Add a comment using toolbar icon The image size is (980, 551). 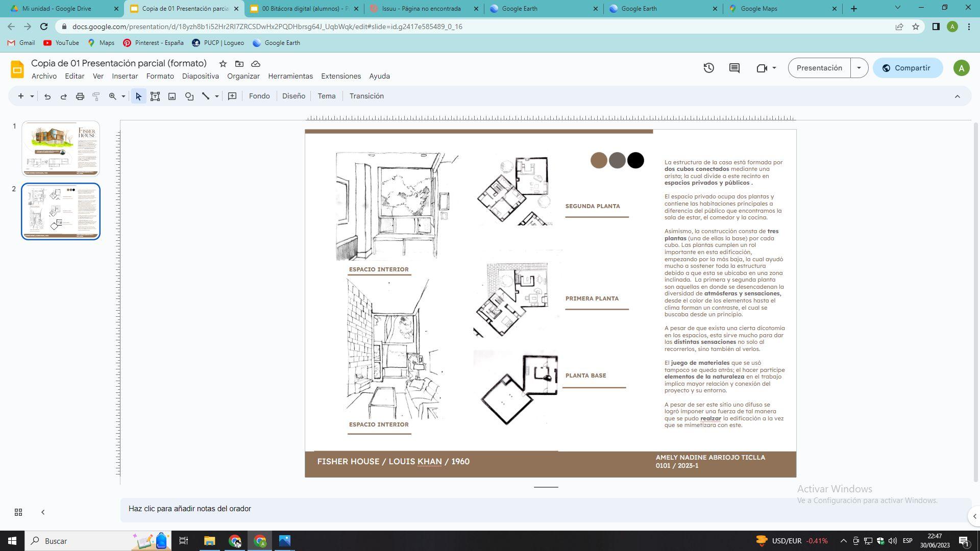(232, 96)
